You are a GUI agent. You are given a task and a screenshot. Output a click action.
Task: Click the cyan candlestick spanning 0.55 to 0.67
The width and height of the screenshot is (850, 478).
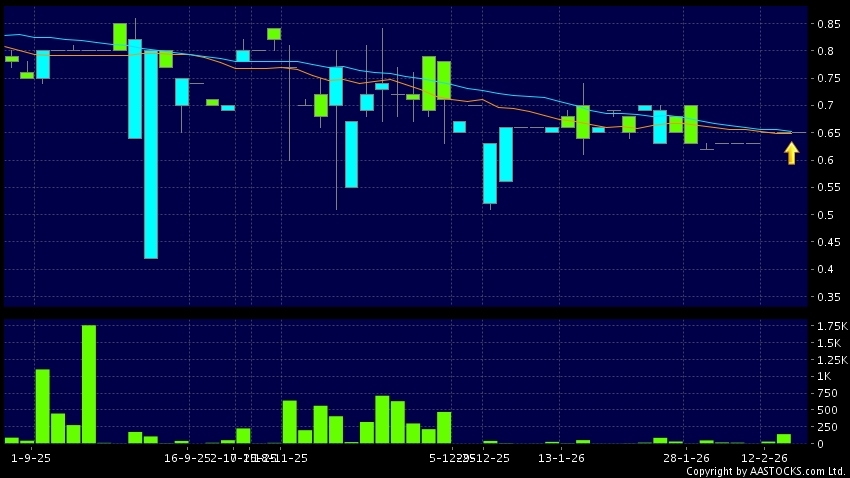351,154
